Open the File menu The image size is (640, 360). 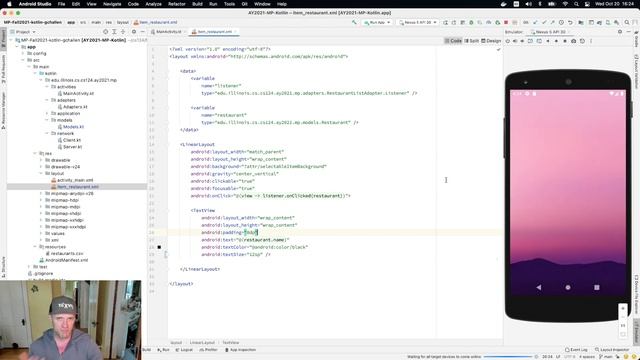pos(61,4)
